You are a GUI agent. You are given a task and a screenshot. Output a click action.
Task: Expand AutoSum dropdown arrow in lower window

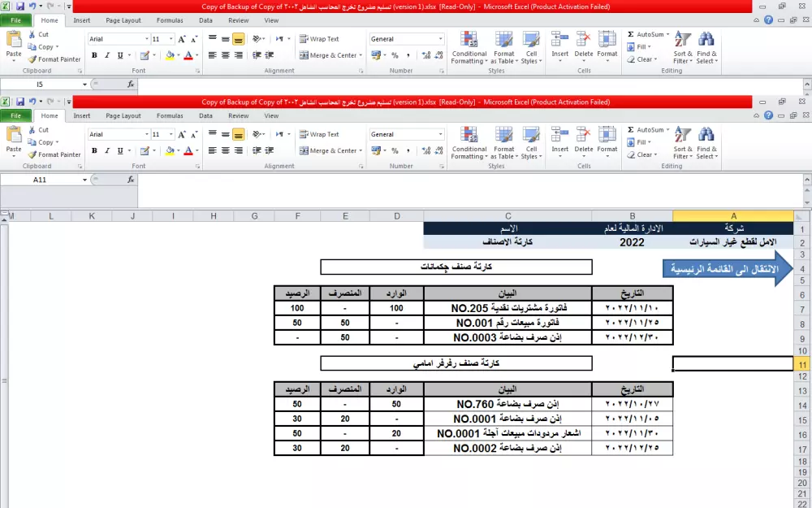667,129
